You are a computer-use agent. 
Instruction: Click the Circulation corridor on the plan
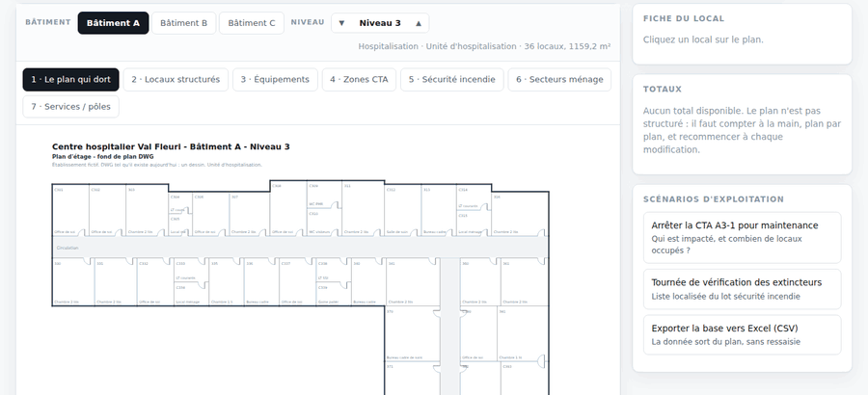pos(300,248)
